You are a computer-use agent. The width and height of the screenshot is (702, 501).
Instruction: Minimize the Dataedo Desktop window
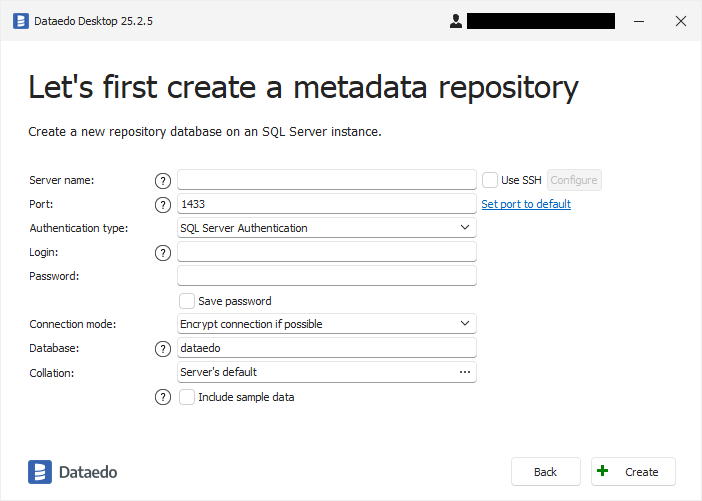coord(639,21)
